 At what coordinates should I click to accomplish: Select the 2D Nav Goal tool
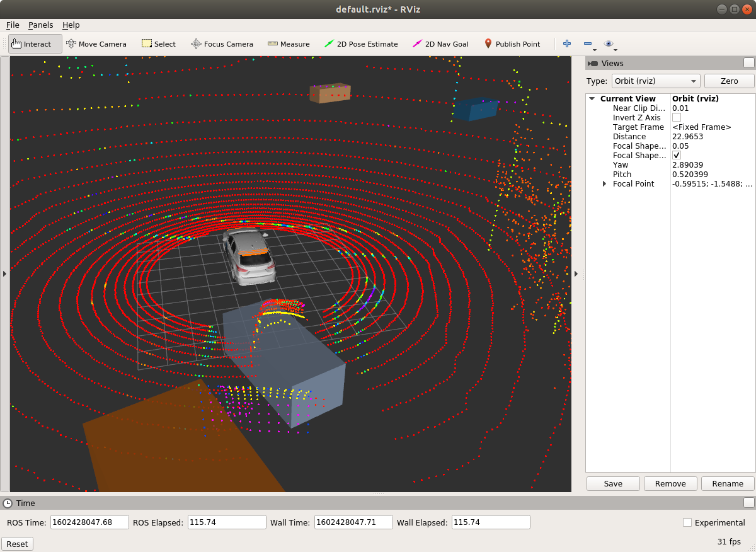pos(440,43)
